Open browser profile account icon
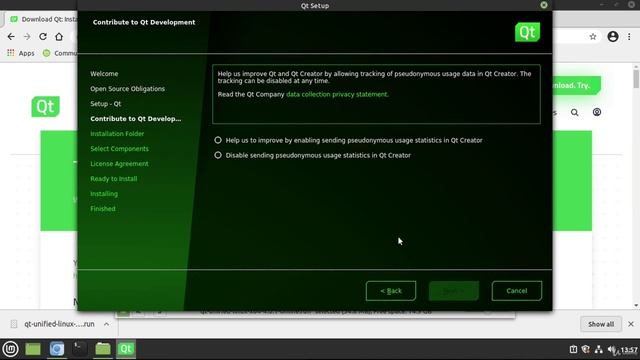This screenshot has height=360, width=640. (613, 37)
